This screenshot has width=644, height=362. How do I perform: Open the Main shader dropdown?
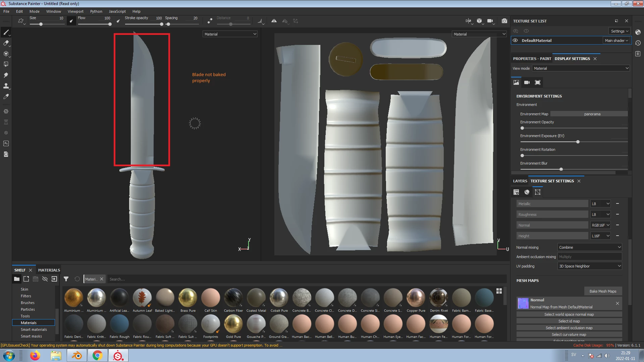(x=616, y=40)
